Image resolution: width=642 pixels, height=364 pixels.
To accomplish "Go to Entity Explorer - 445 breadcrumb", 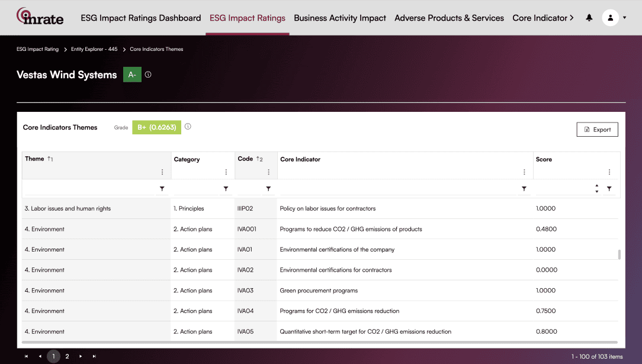I will (x=94, y=49).
